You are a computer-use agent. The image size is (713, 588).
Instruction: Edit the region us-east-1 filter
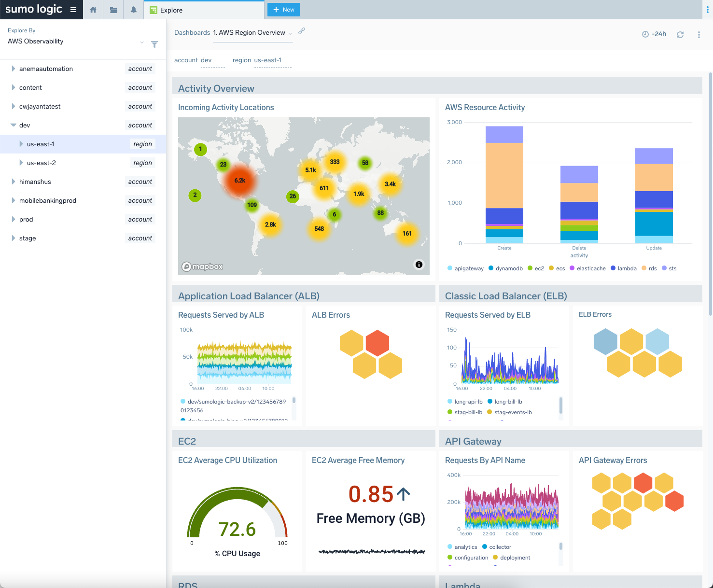point(272,60)
